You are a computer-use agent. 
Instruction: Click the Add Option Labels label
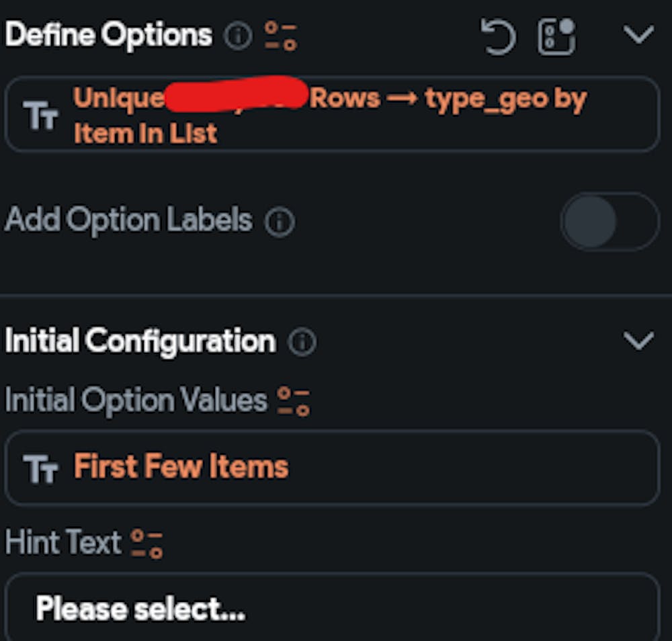click(128, 220)
